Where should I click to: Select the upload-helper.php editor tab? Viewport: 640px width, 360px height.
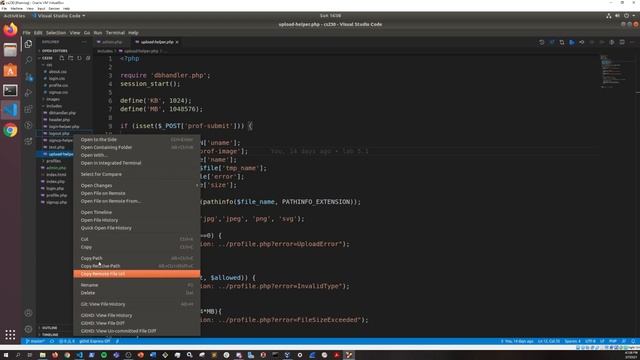pyautogui.click(x=157, y=42)
